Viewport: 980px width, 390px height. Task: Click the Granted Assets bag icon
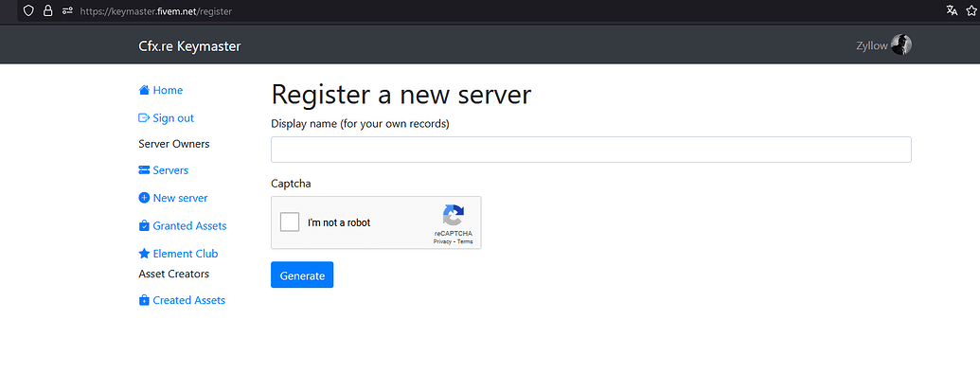coord(144,226)
